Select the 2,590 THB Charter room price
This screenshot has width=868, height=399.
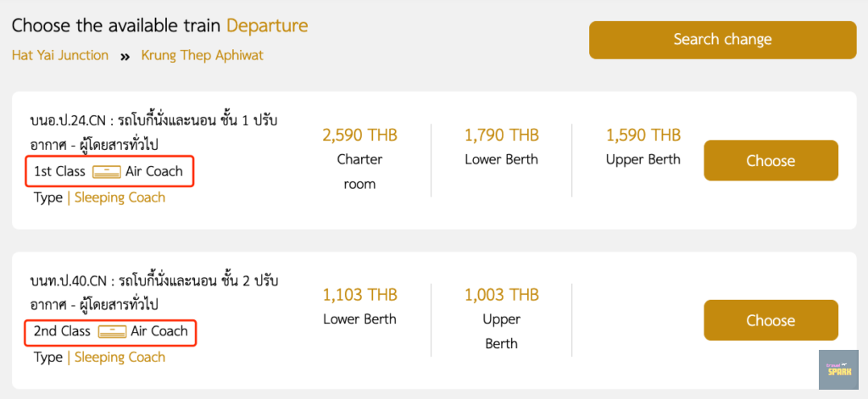tap(359, 136)
